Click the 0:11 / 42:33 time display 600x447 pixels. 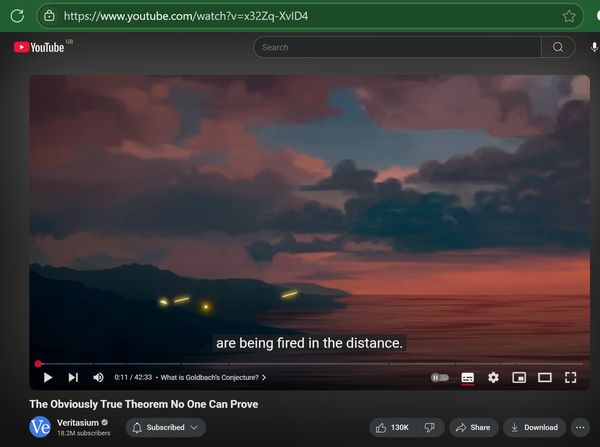pyautogui.click(x=133, y=377)
